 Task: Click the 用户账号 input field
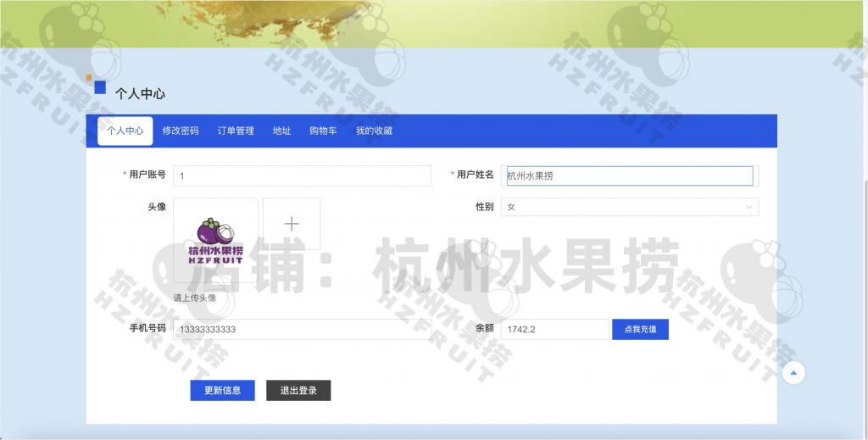[303, 176]
